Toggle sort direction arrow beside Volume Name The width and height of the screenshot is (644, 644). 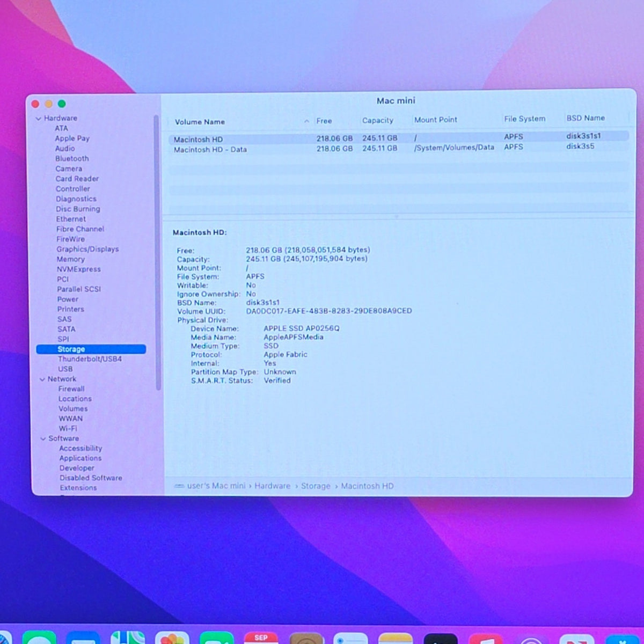306,122
